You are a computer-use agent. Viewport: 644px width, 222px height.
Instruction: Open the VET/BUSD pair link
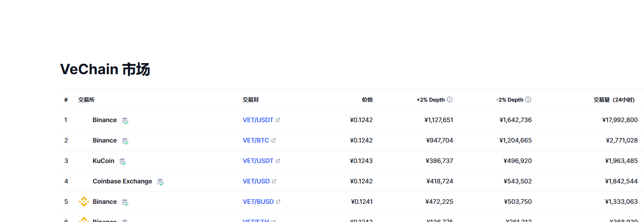258,202
